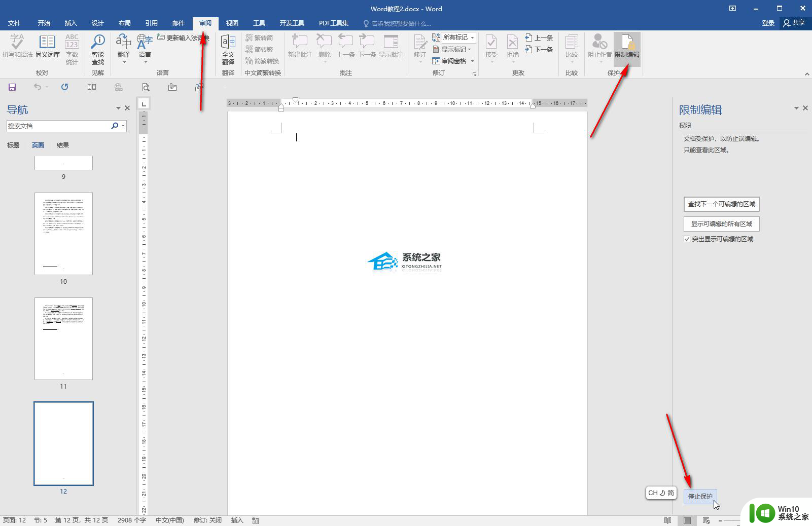Click Accept change (接受) icon

491,48
